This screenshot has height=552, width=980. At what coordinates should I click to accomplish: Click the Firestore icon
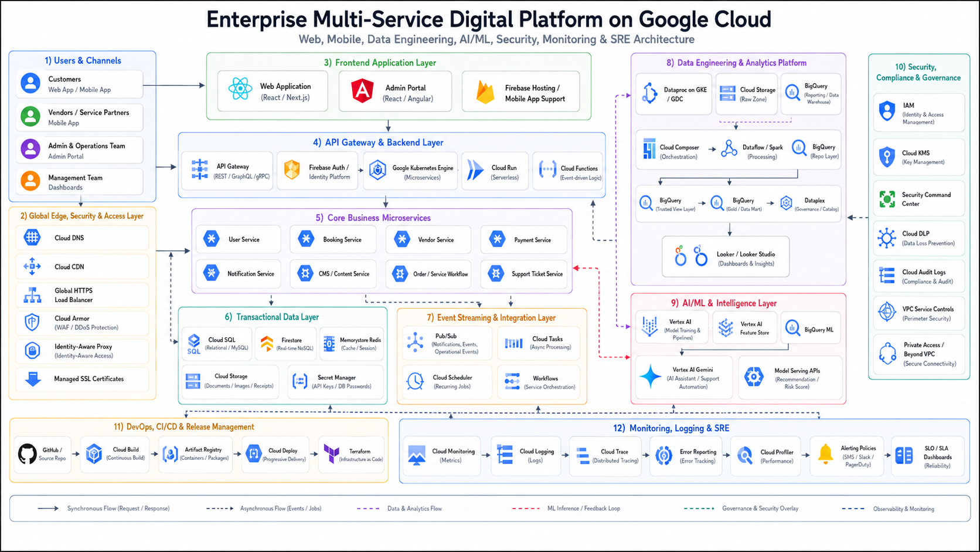click(267, 343)
